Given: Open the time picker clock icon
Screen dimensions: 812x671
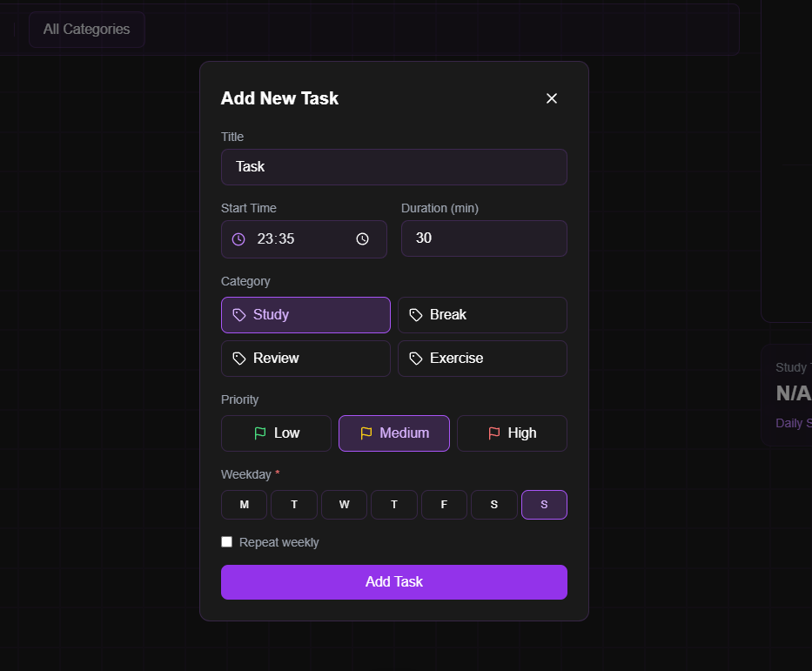Looking at the screenshot, I should point(363,238).
